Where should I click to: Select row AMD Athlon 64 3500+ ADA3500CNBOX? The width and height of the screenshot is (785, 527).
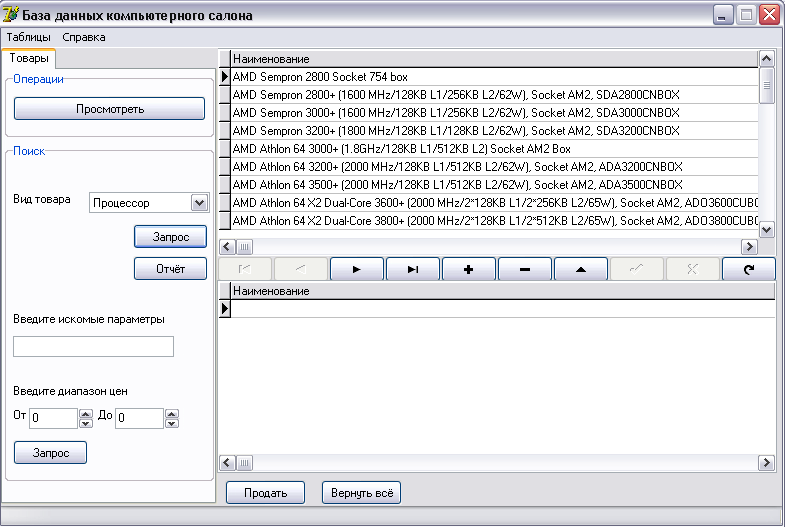tap(494, 185)
